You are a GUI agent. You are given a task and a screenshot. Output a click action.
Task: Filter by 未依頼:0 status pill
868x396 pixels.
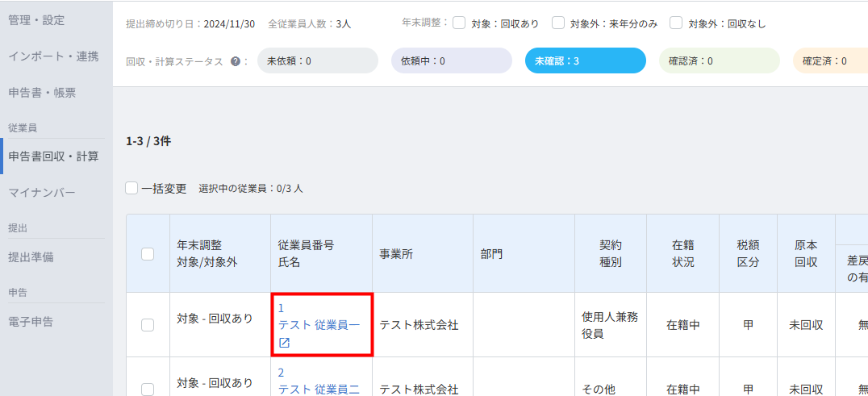tap(318, 60)
